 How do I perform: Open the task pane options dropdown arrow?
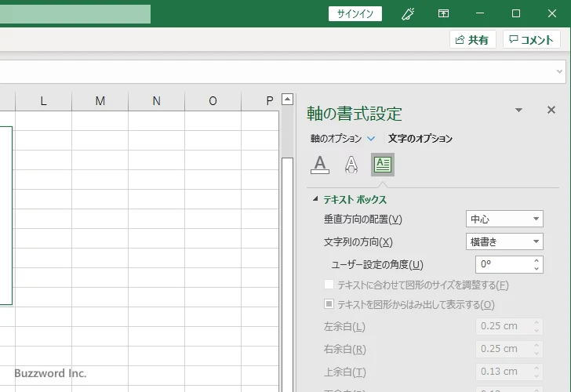[518, 110]
